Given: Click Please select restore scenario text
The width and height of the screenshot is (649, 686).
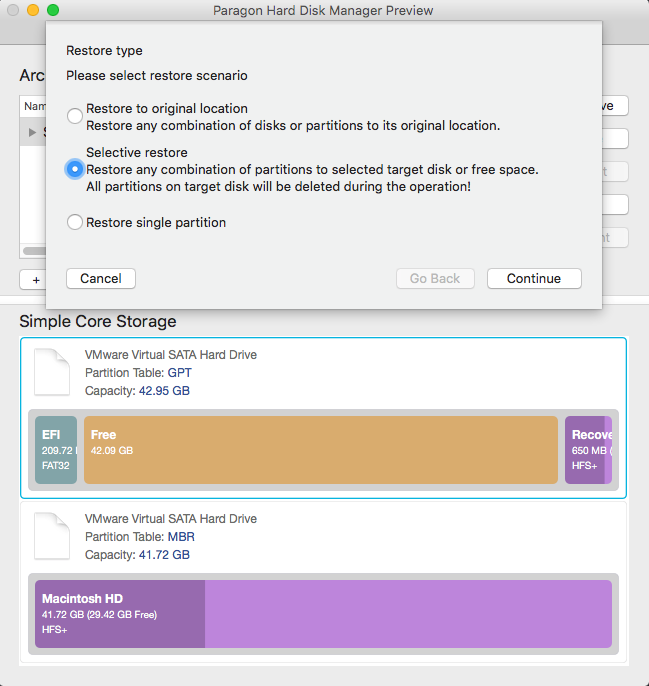Looking at the screenshot, I should point(157,76).
